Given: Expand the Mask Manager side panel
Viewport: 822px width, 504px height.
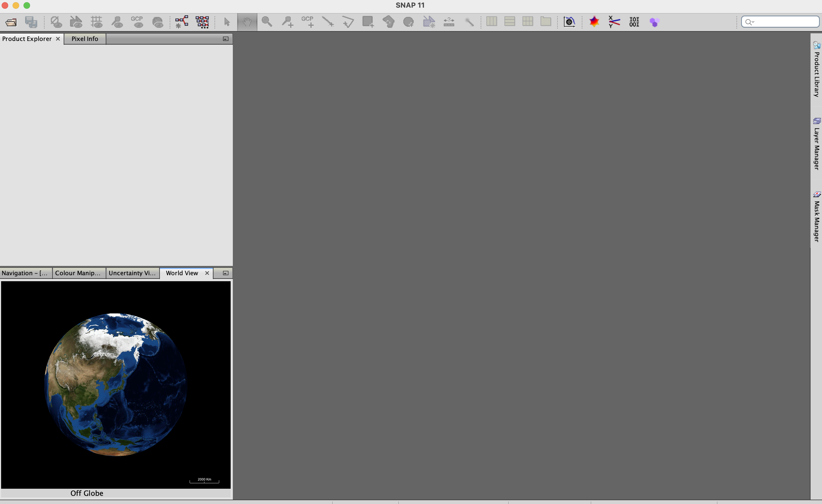Looking at the screenshot, I should [816, 217].
